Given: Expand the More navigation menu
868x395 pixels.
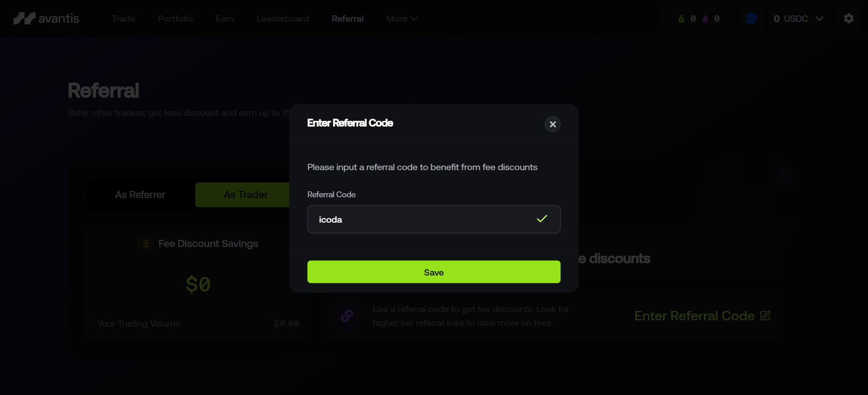Looking at the screenshot, I should 401,19.
